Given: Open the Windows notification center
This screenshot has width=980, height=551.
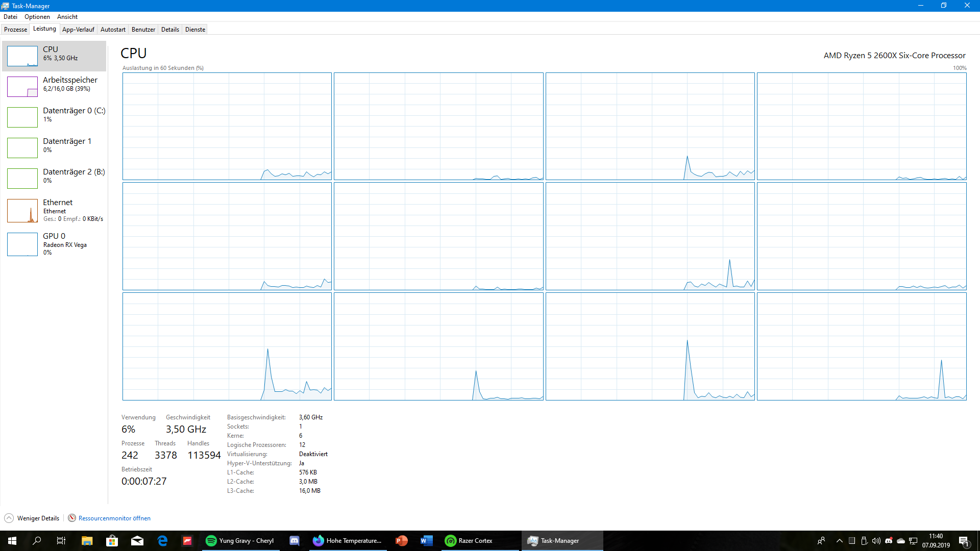Looking at the screenshot, I should pos(964,541).
